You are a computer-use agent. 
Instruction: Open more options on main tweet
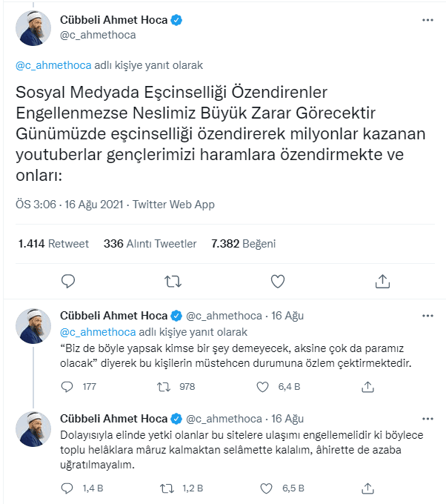427,20
